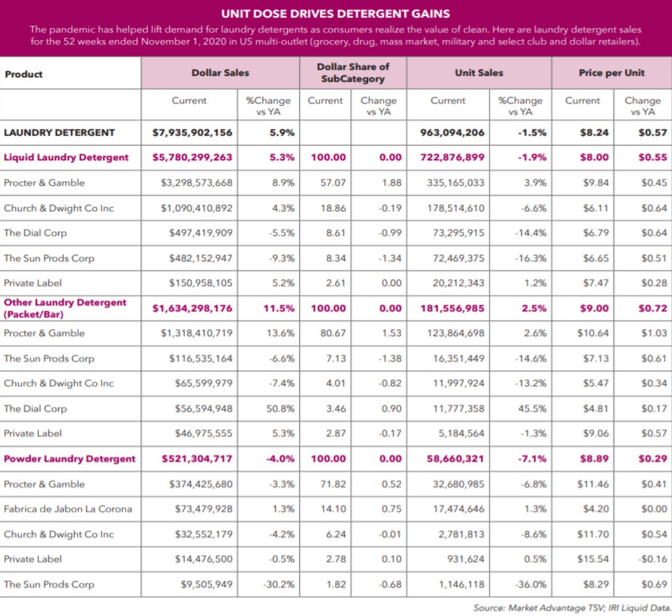Click the title 'UNIT DOSE DRIVES DETERGENT GAINS'

click(336, 14)
